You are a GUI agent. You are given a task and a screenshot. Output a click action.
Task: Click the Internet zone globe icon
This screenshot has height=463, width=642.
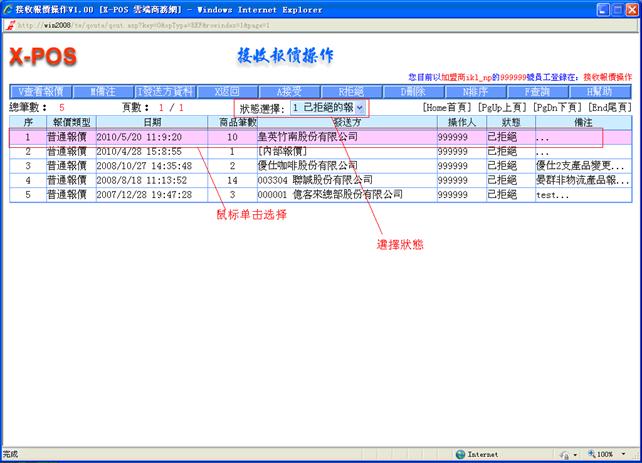[x=458, y=454]
